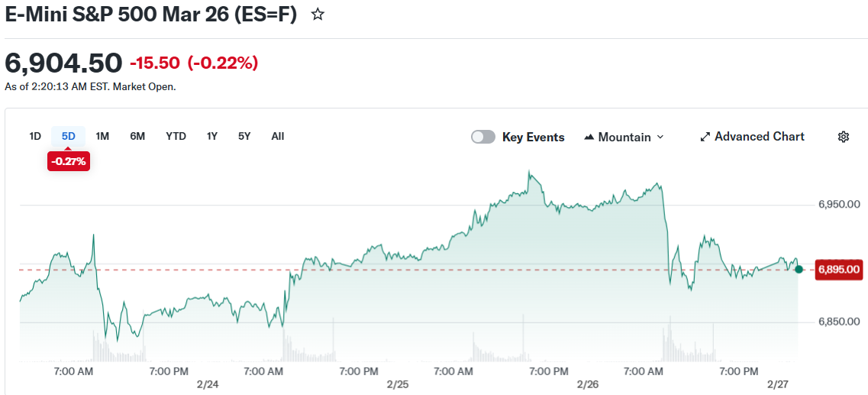Viewport: 868px width, 395px height.
Task: Switch to the 1M time range
Action: [x=102, y=136]
